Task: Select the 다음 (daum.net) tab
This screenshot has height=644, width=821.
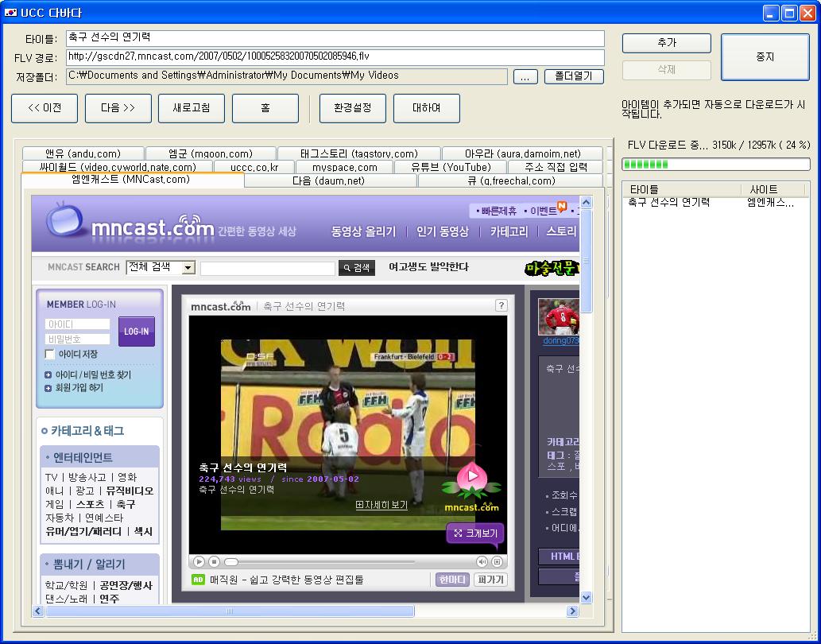Action: tap(331, 180)
